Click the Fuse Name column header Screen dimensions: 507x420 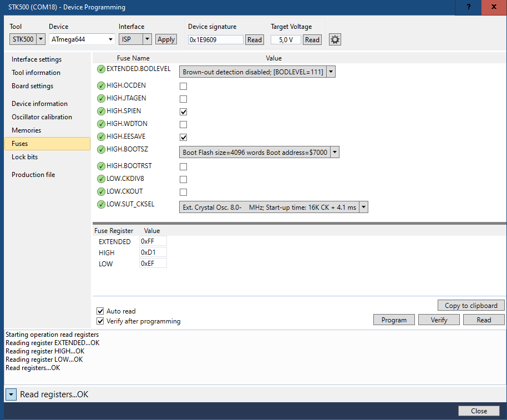point(133,58)
